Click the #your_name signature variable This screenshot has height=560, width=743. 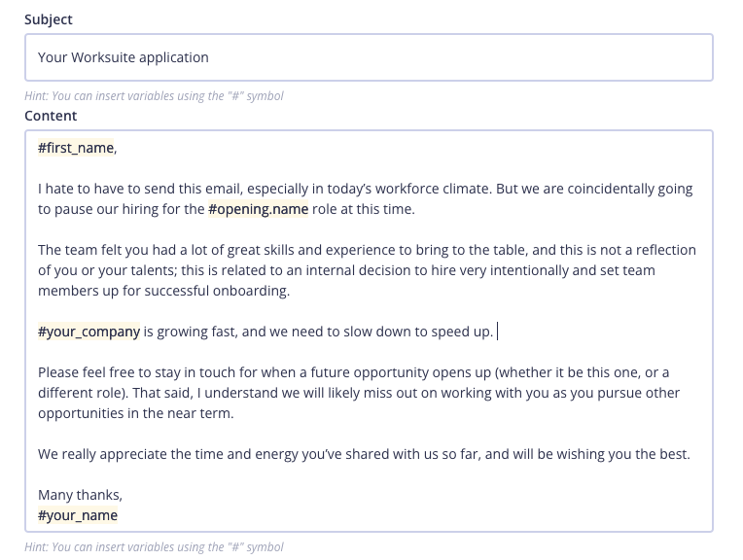[78, 515]
